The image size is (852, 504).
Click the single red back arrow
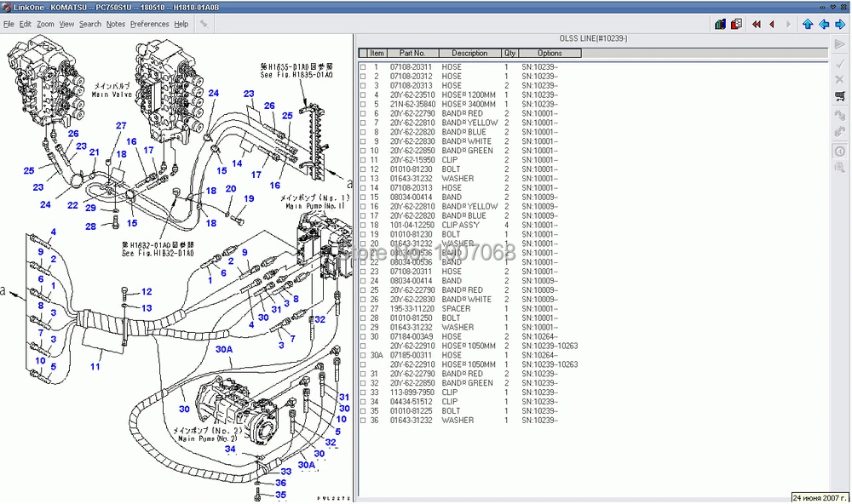(772, 24)
